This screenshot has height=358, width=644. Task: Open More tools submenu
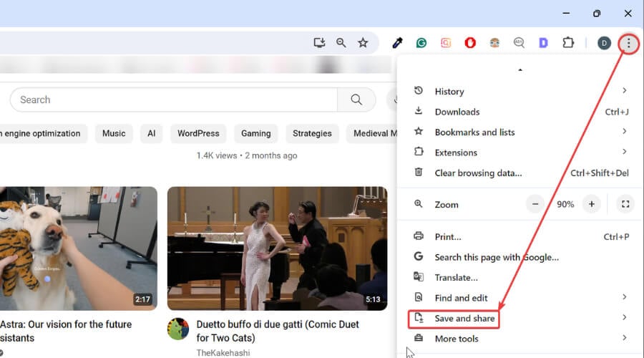click(520, 339)
